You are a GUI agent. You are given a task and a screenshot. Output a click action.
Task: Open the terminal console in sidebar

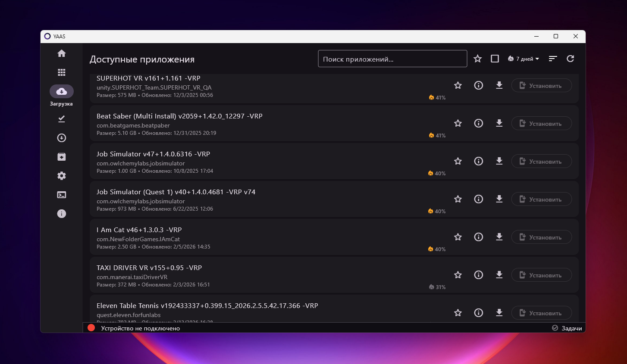pyautogui.click(x=62, y=195)
